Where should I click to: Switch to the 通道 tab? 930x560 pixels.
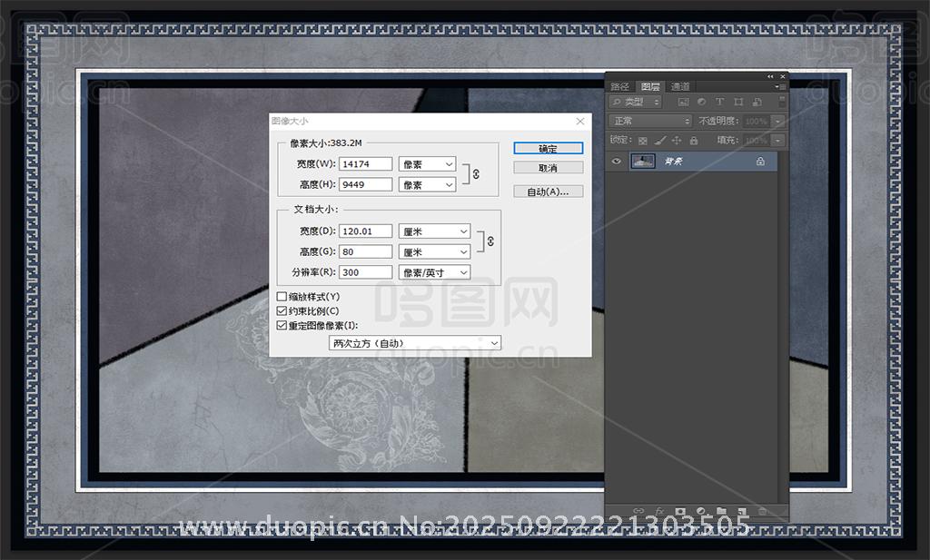click(x=680, y=87)
